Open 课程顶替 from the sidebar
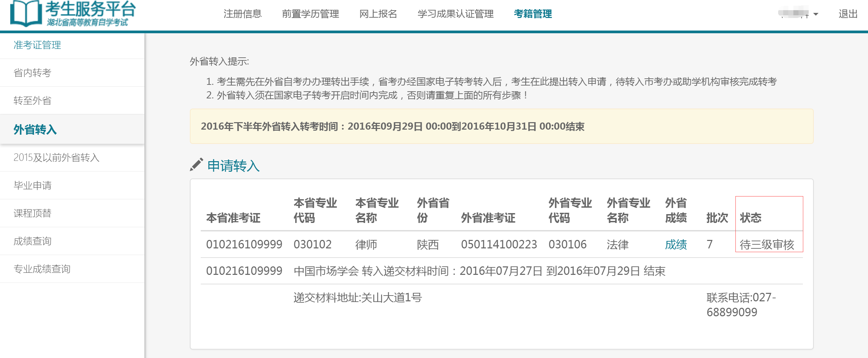 coord(33,213)
